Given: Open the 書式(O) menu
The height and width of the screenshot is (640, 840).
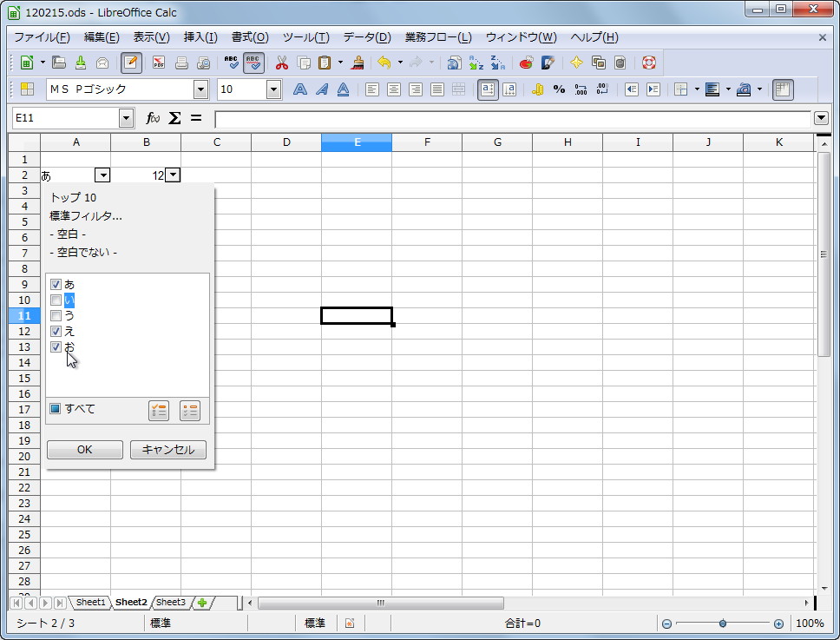Looking at the screenshot, I should pyautogui.click(x=250, y=37).
